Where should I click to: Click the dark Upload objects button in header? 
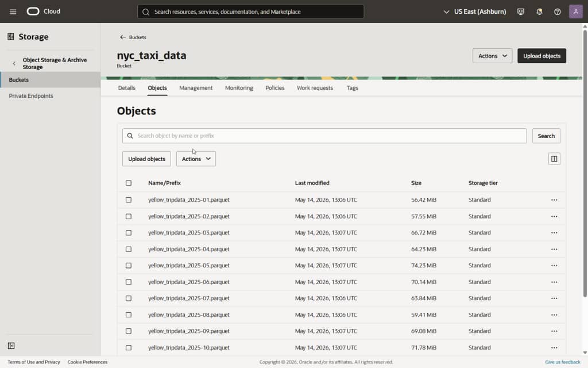pos(541,56)
